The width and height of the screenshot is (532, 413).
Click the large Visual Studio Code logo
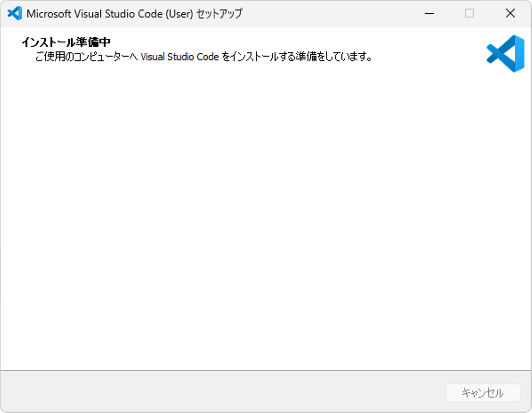[505, 54]
